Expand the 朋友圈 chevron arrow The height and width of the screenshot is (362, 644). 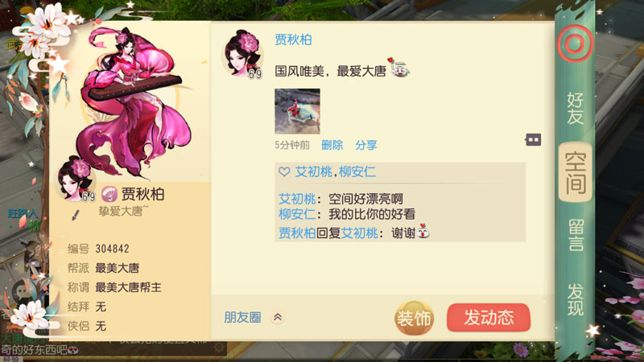[278, 317]
